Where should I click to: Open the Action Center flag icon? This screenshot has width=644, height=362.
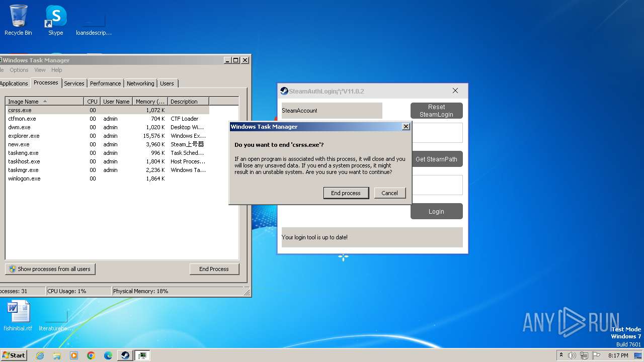pyautogui.click(x=596, y=355)
